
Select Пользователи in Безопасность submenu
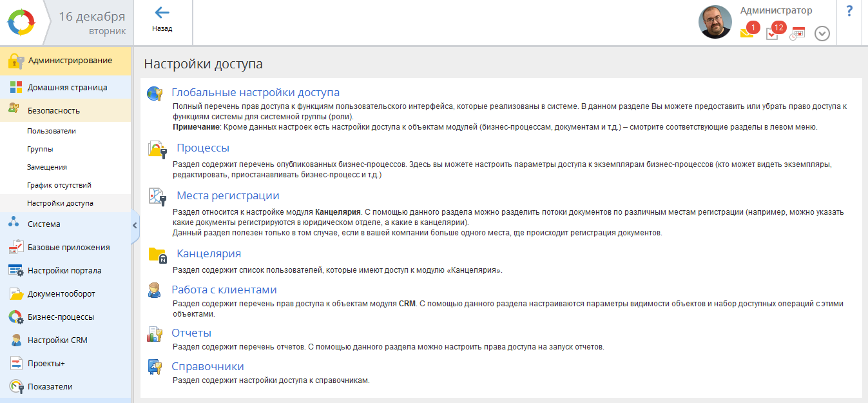pos(52,131)
